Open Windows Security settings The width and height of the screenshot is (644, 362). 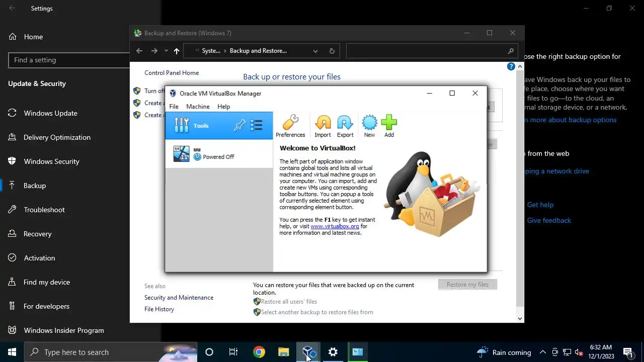51,161
